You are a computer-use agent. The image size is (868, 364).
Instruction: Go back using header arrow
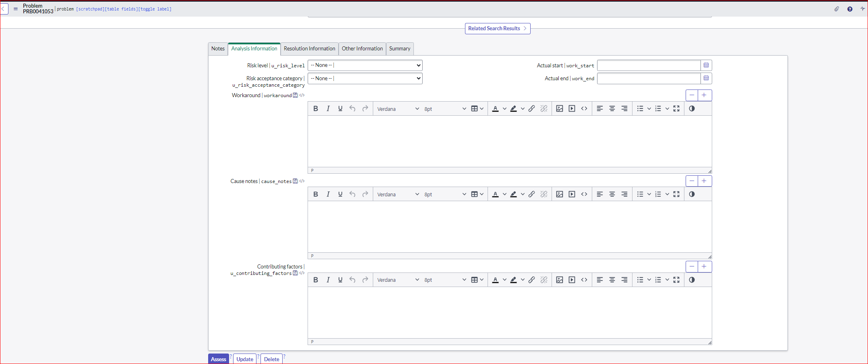point(4,8)
